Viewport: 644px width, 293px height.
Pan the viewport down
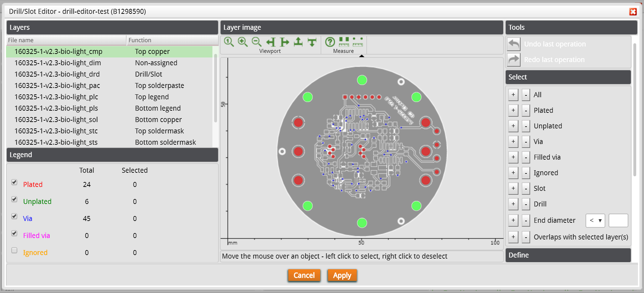coord(312,42)
